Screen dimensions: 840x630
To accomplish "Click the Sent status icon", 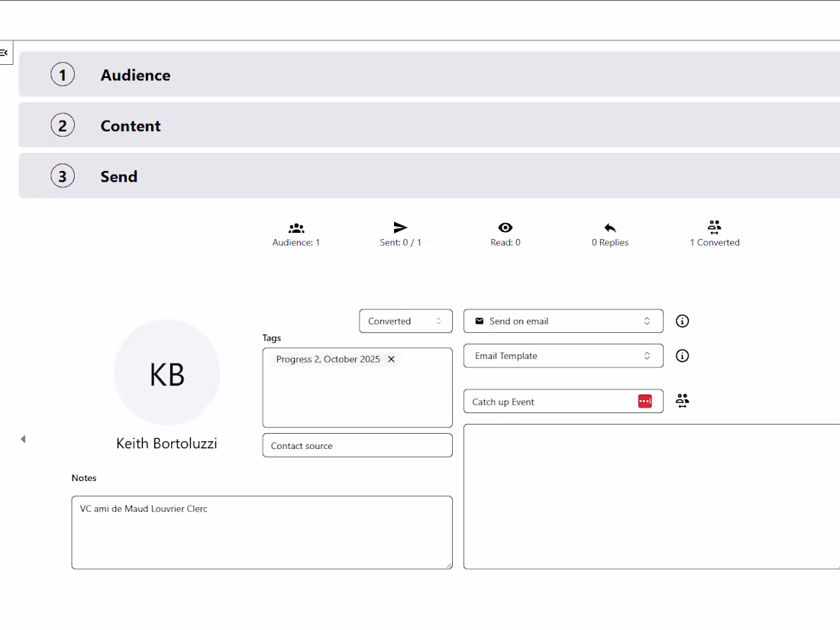I will coord(400,227).
